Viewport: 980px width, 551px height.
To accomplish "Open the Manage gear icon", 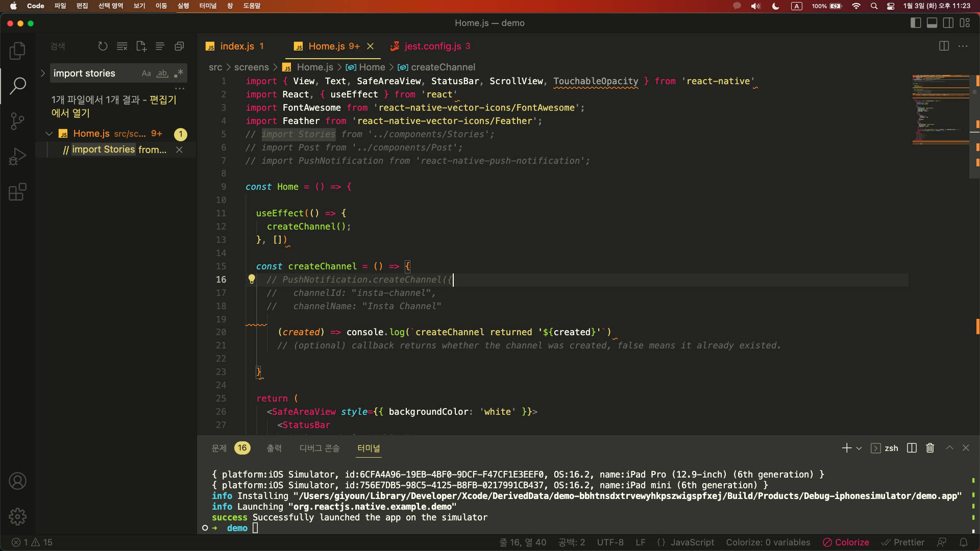I will tap(17, 516).
